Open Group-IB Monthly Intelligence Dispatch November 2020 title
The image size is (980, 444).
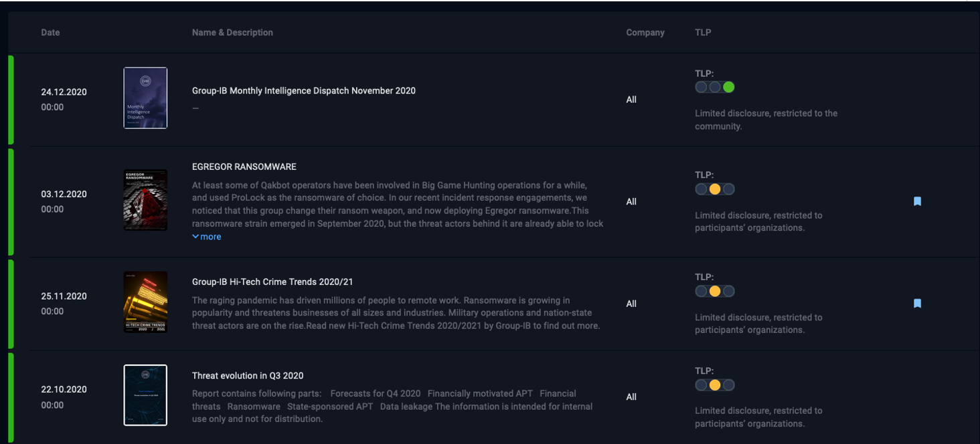point(303,91)
